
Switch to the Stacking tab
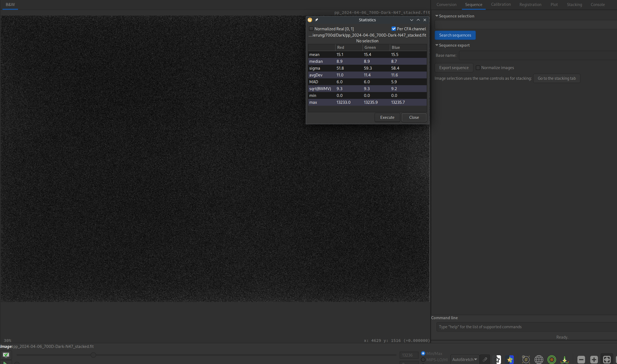[574, 5]
